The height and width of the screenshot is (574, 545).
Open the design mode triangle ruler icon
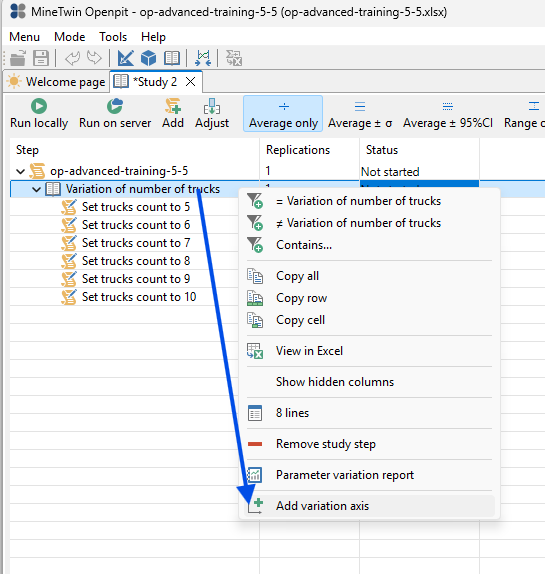click(126, 58)
